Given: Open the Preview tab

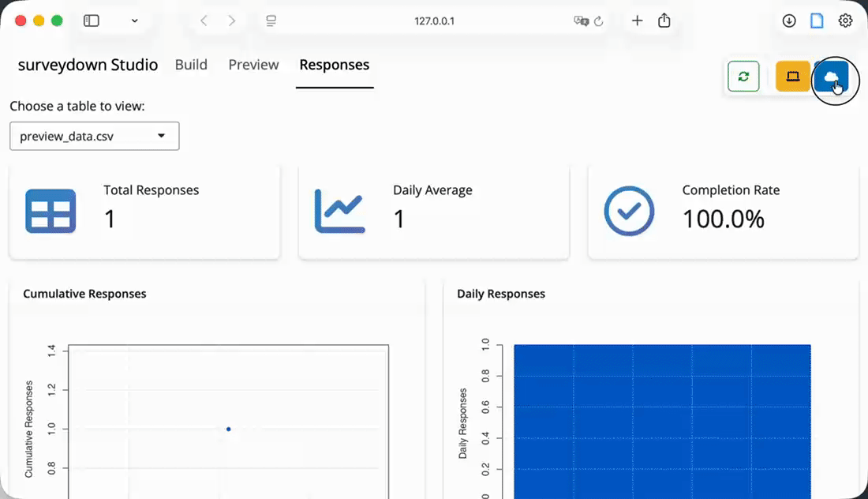Looking at the screenshot, I should coord(253,65).
